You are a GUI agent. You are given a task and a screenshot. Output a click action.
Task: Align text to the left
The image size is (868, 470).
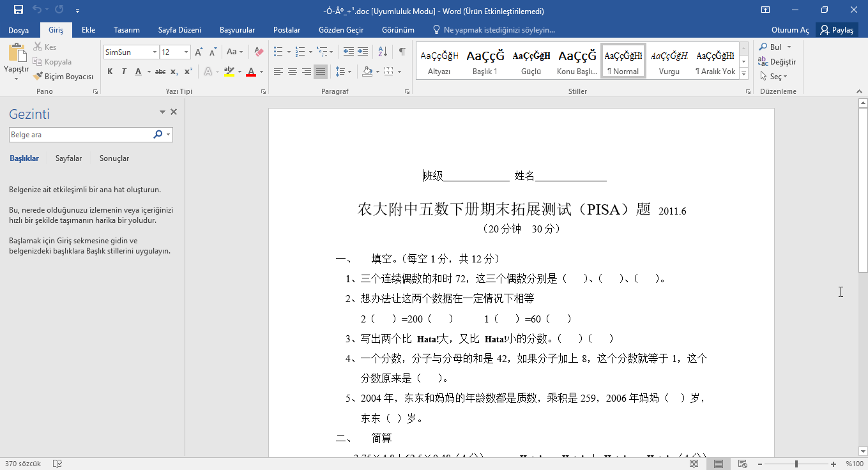(x=278, y=72)
